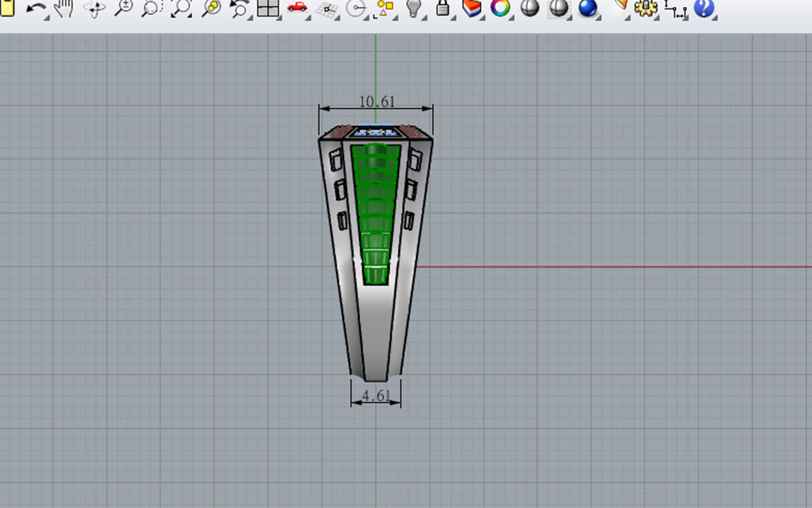Screen dimensions: 812x508
Task: Select the Pan hand tool
Action: [64, 8]
